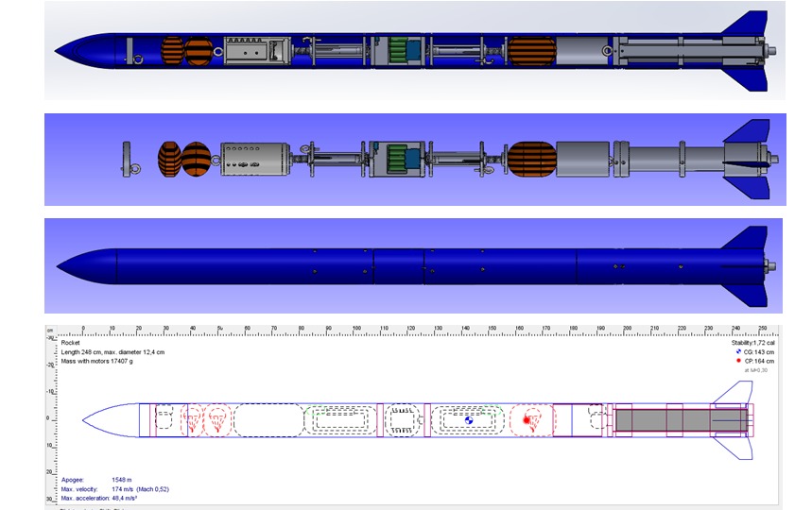
Task: Click the second red parachute symbol near nose
Action: [x=217, y=419]
